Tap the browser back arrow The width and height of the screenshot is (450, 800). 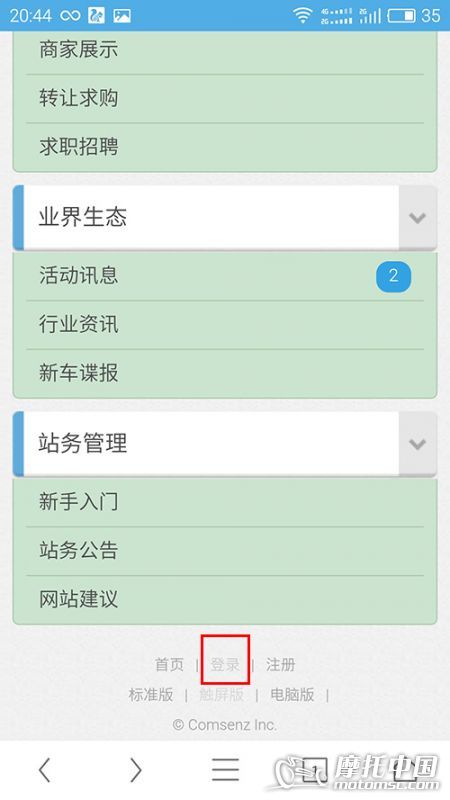45,769
